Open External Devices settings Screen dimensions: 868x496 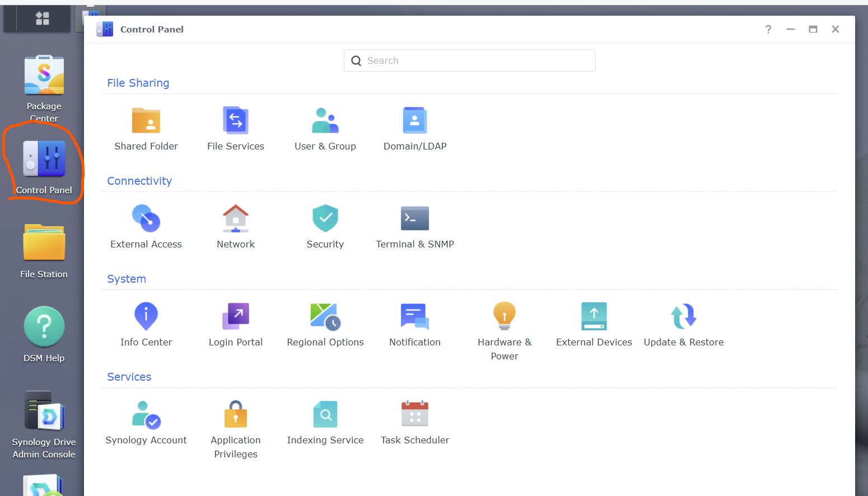pyautogui.click(x=594, y=325)
